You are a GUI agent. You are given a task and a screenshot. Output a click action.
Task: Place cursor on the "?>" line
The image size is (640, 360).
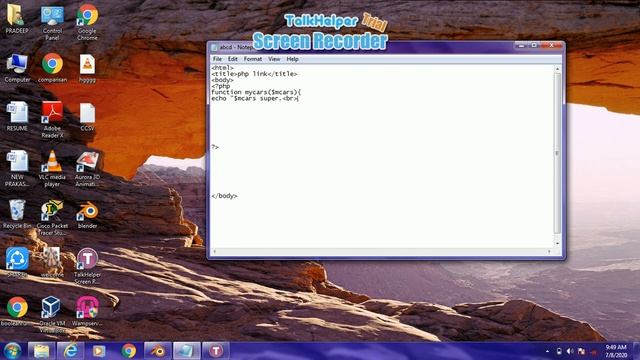(x=215, y=147)
